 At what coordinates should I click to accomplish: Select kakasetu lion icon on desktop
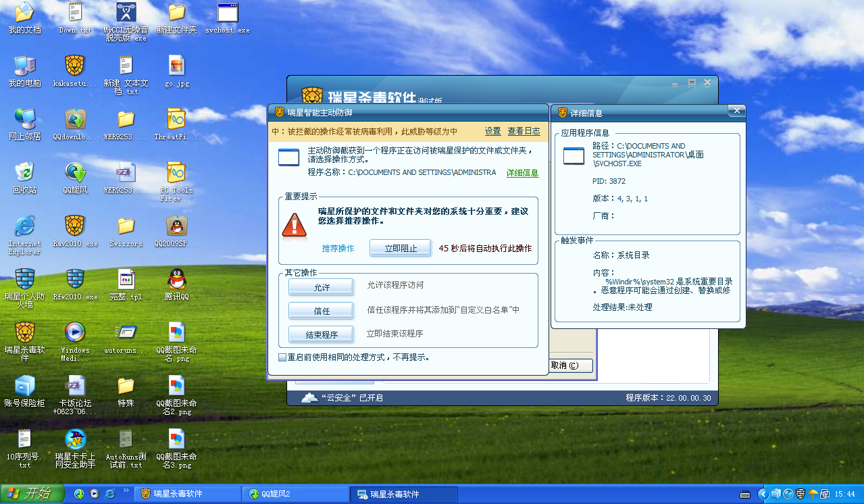click(x=75, y=71)
